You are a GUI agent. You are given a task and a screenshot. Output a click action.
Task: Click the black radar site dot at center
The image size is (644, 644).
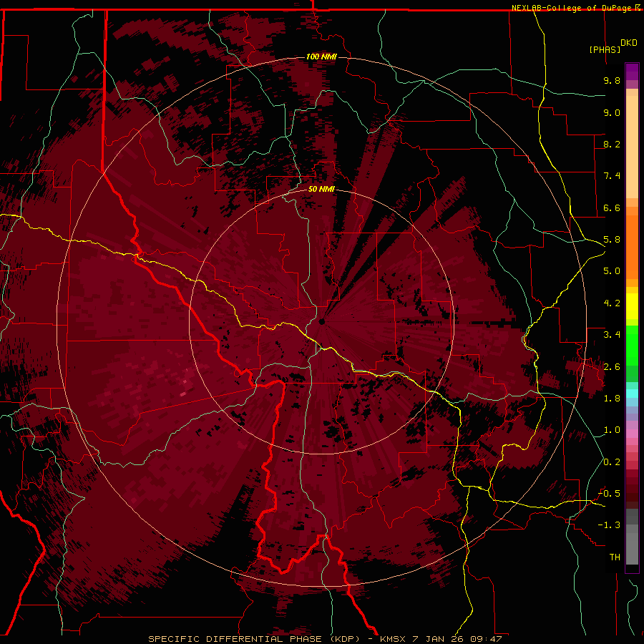pos(322,321)
